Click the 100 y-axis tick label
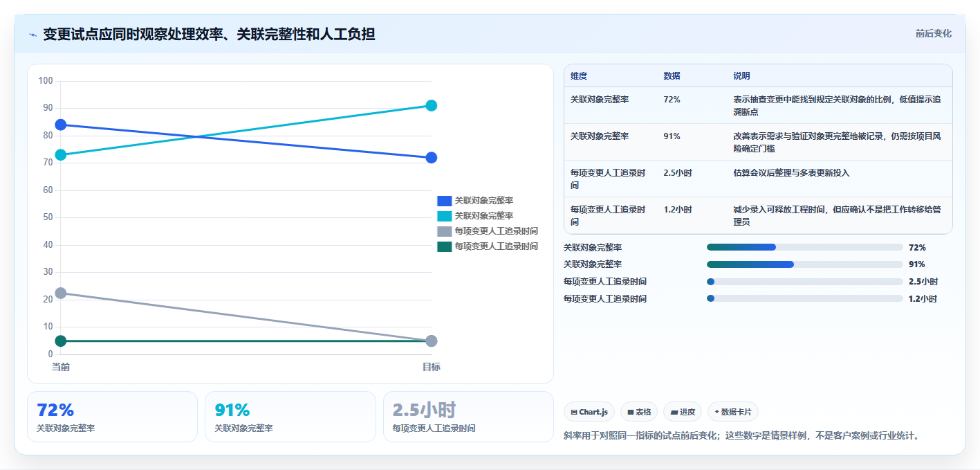 (46, 81)
